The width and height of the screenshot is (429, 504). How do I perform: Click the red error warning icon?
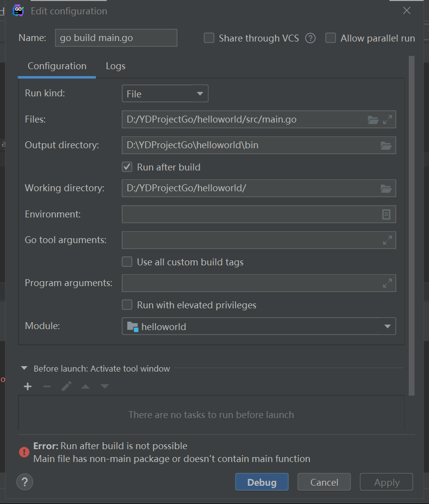coord(24,452)
